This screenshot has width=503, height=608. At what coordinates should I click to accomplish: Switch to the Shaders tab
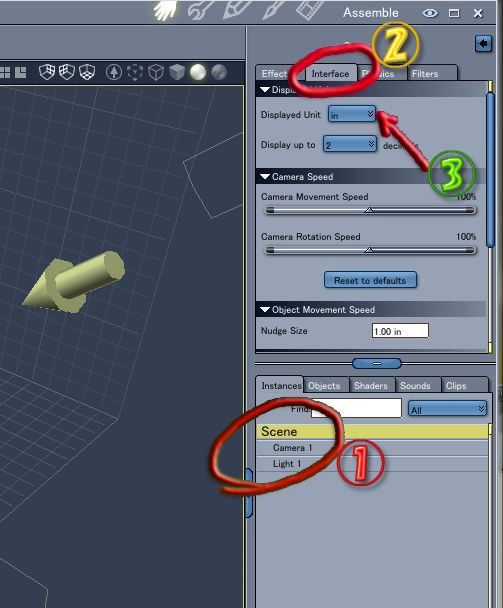pos(371,386)
